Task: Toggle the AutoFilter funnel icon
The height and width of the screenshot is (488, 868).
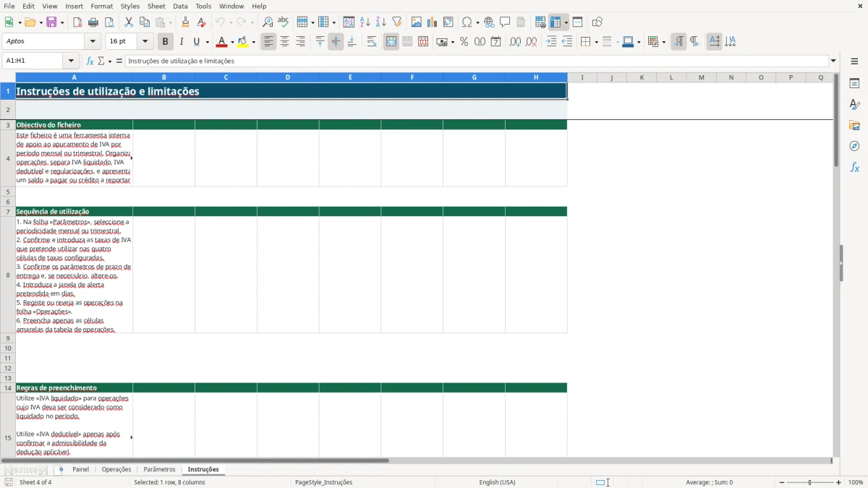Action: point(397,22)
